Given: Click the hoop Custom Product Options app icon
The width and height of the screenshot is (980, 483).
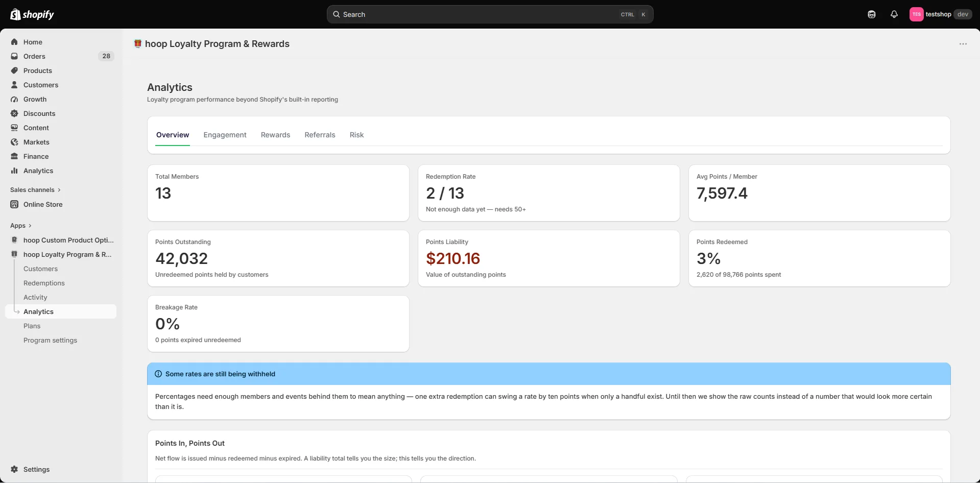Looking at the screenshot, I should pyautogui.click(x=14, y=240).
